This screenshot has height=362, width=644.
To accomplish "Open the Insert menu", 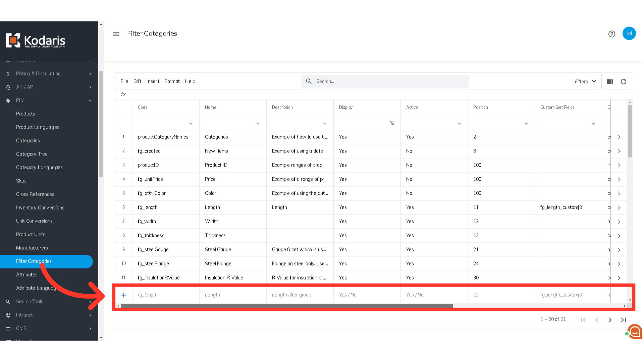I will 153,81.
